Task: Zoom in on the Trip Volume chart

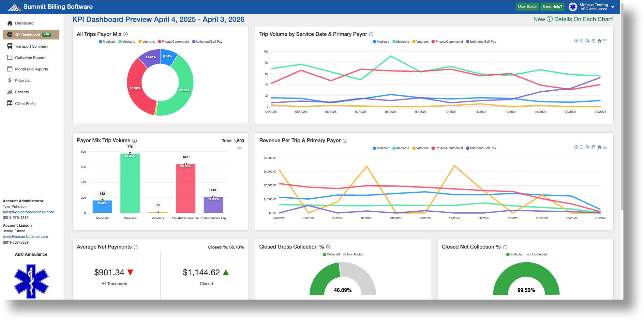Action: [576, 41]
